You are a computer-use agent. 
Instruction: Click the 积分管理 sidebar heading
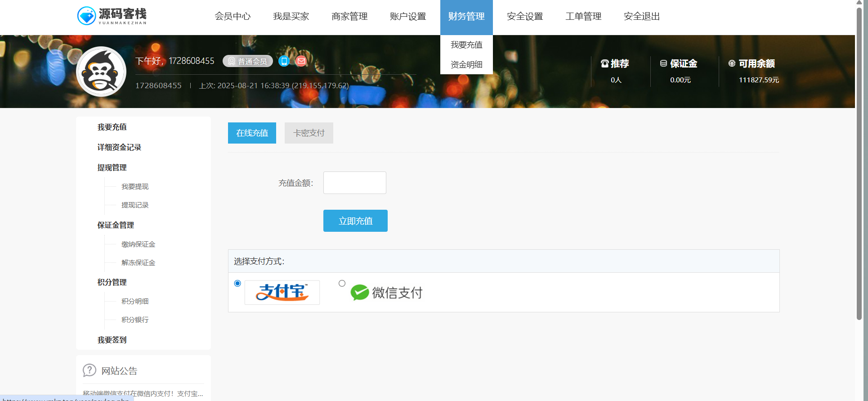[112, 282]
